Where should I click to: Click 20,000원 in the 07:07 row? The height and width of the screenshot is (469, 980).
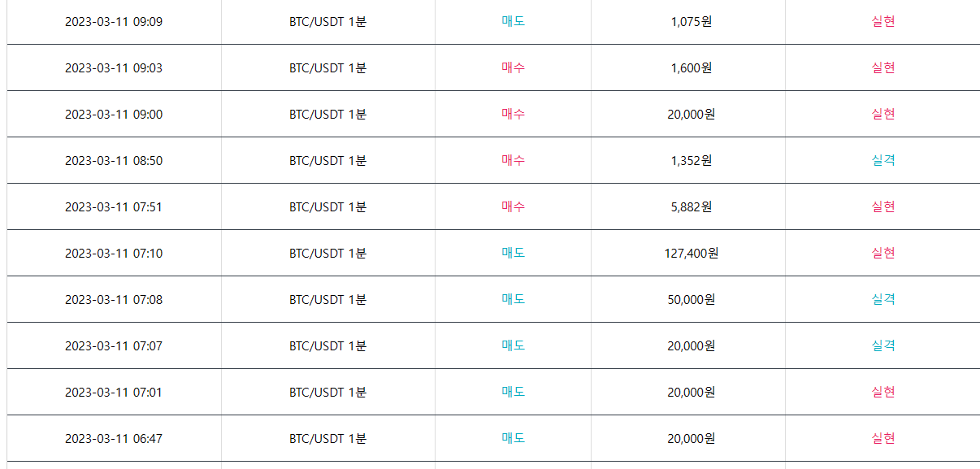[692, 345]
